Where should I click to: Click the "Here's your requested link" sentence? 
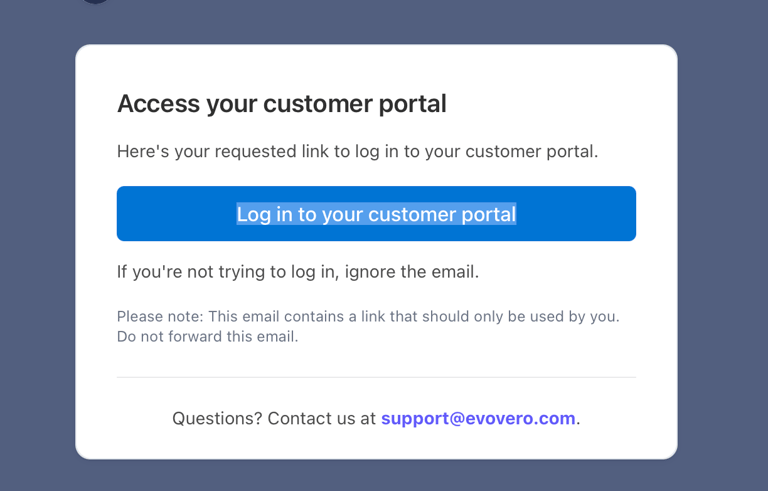[x=357, y=151]
